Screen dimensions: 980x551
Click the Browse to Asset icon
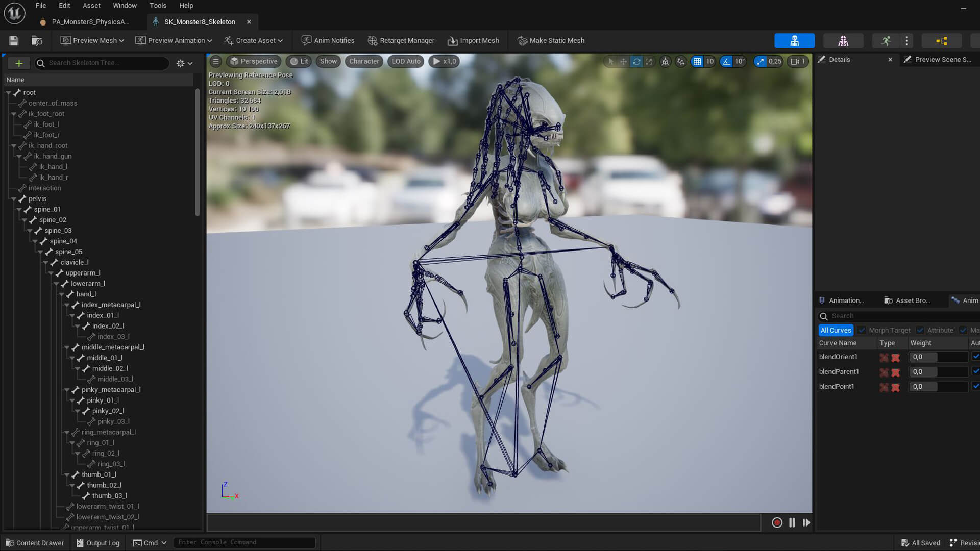pyautogui.click(x=37, y=40)
